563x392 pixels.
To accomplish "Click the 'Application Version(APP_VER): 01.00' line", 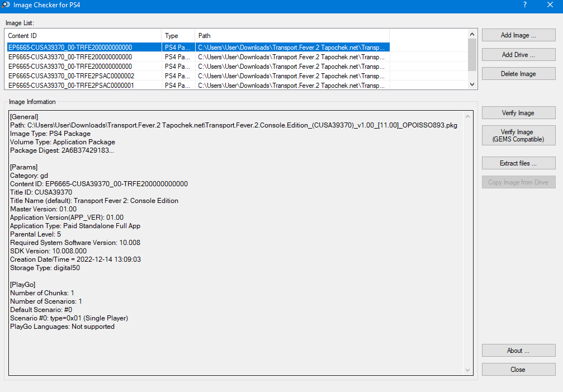I will pyautogui.click(x=67, y=217).
